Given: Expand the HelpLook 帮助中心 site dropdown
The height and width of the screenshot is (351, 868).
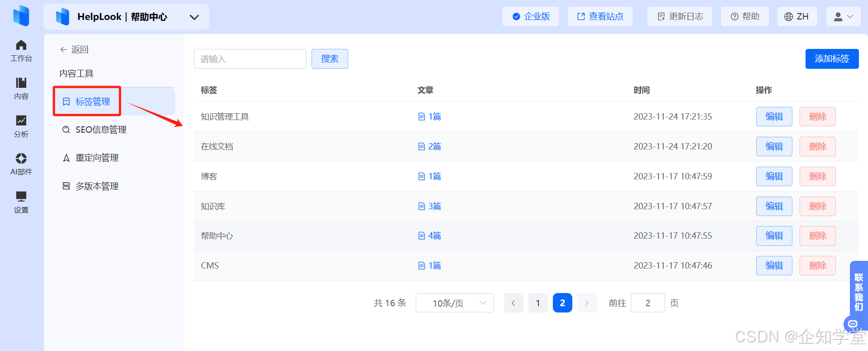Looking at the screenshot, I should click(126, 17).
